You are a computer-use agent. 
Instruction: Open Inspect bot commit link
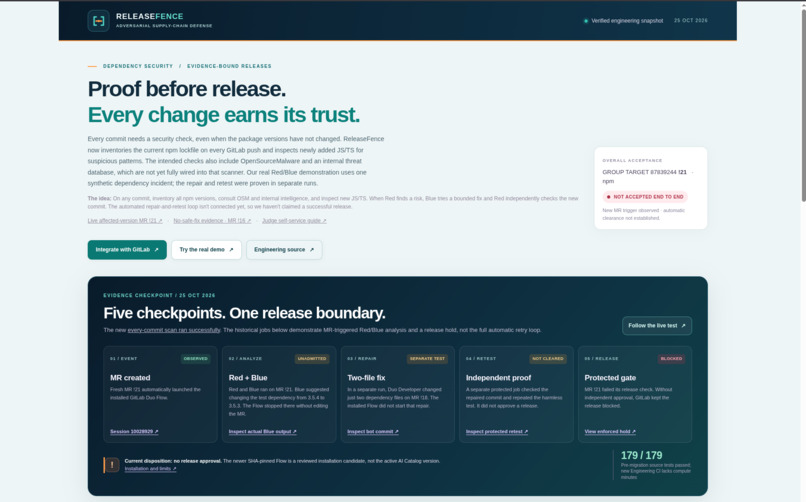[373, 432]
